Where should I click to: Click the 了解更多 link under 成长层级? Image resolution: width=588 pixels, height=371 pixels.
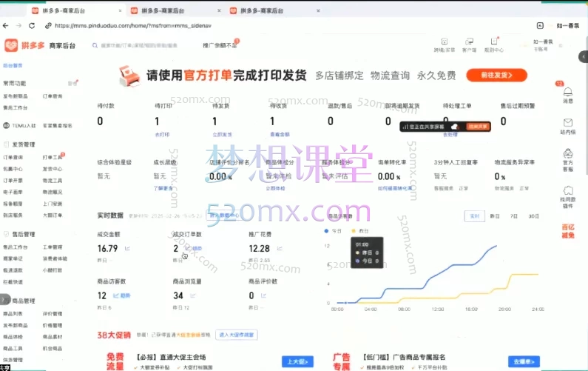click(x=163, y=188)
